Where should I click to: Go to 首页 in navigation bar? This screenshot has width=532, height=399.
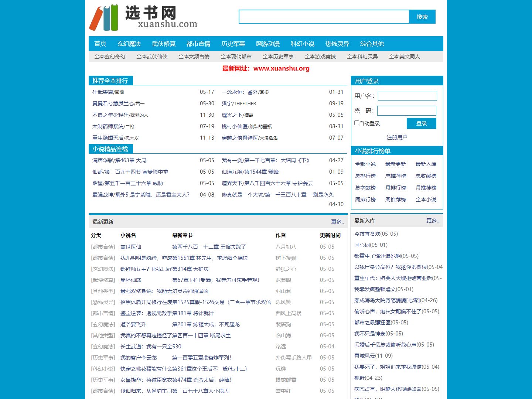click(x=100, y=44)
